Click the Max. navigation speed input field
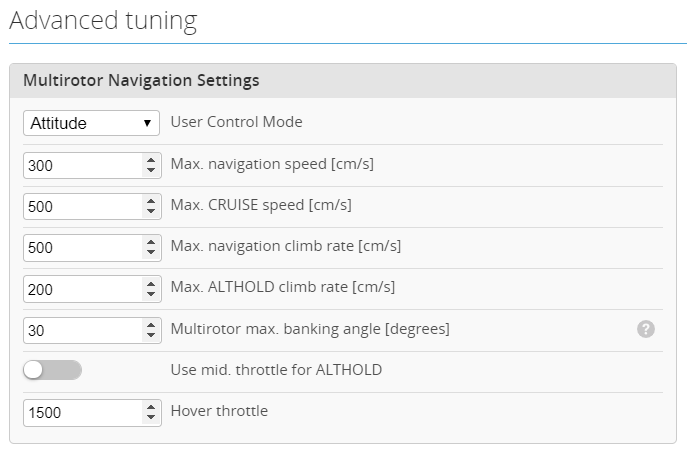 [x=82, y=165]
